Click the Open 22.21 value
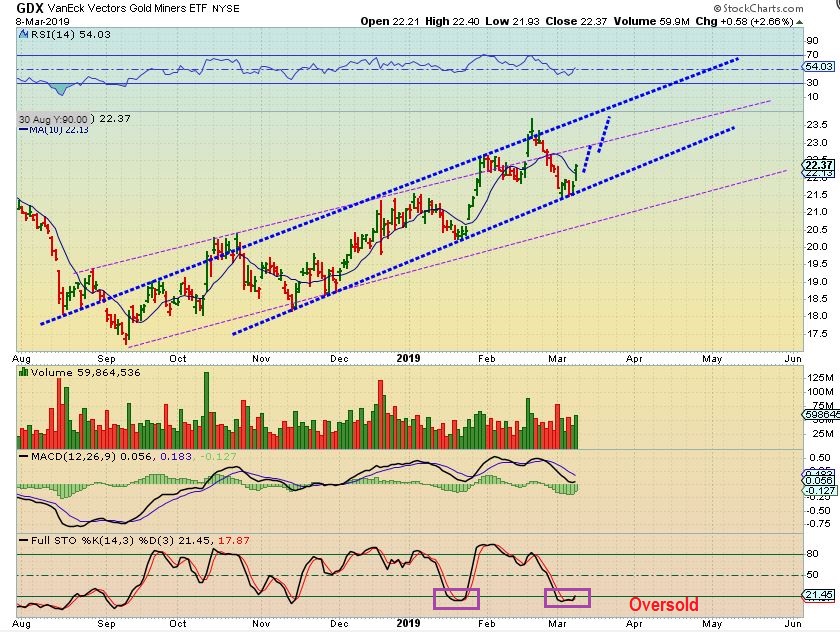 [390, 21]
